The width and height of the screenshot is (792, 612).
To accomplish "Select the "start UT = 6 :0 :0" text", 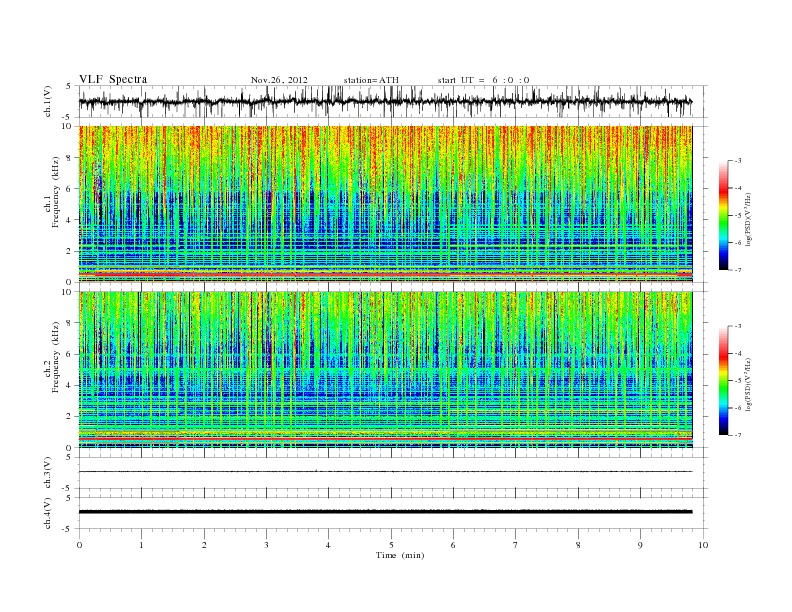I will [x=483, y=80].
